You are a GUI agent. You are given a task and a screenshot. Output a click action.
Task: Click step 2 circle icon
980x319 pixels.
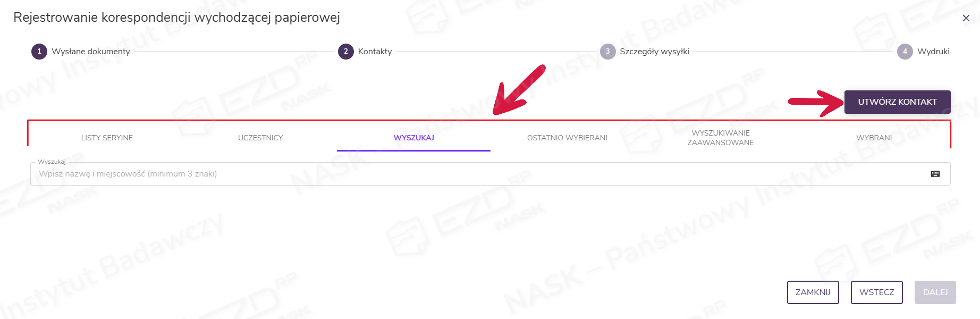(345, 52)
